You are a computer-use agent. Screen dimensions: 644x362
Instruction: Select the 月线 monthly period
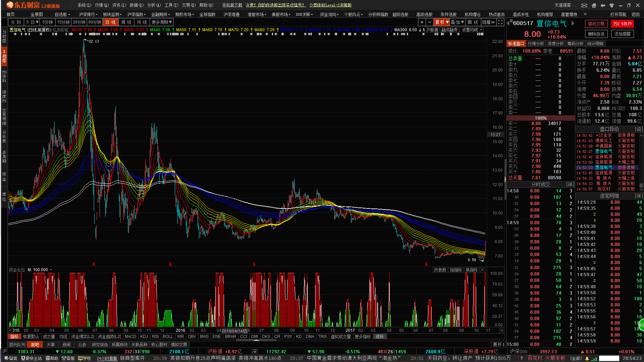click(x=142, y=22)
